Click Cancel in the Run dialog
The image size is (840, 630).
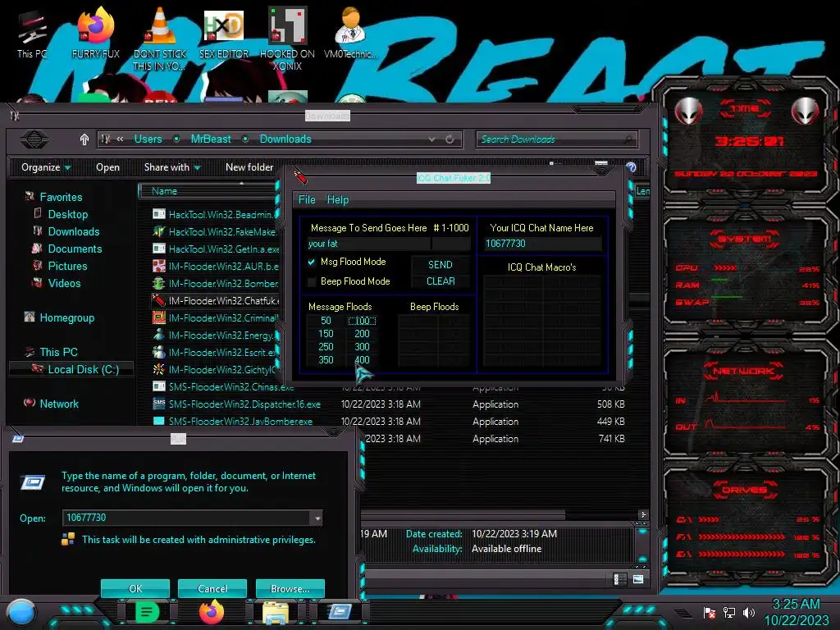[212, 588]
